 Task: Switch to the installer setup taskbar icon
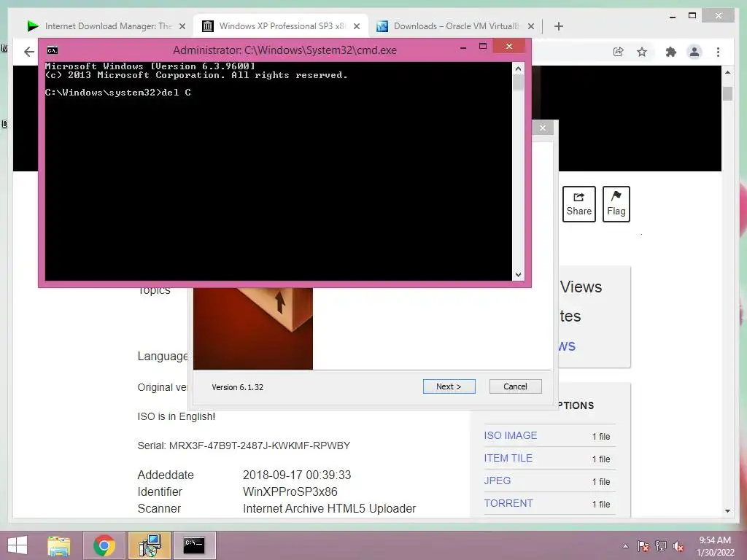tap(149, 545)
